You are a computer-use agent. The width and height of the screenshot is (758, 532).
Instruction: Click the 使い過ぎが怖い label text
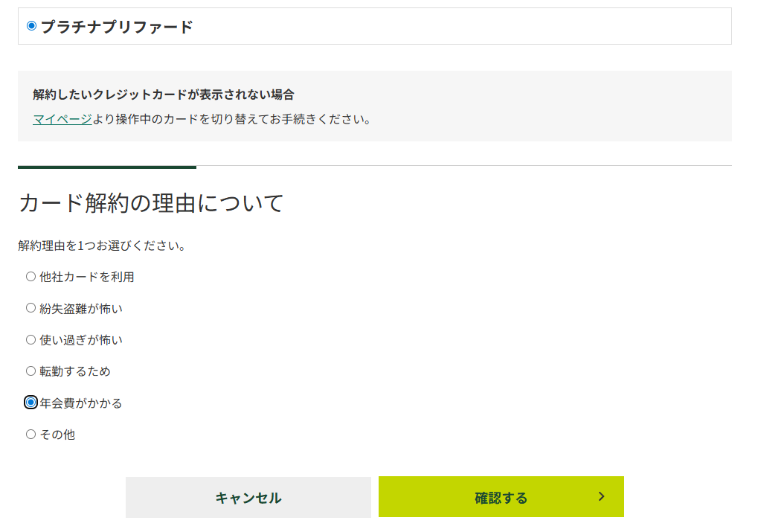click(80, 340)
